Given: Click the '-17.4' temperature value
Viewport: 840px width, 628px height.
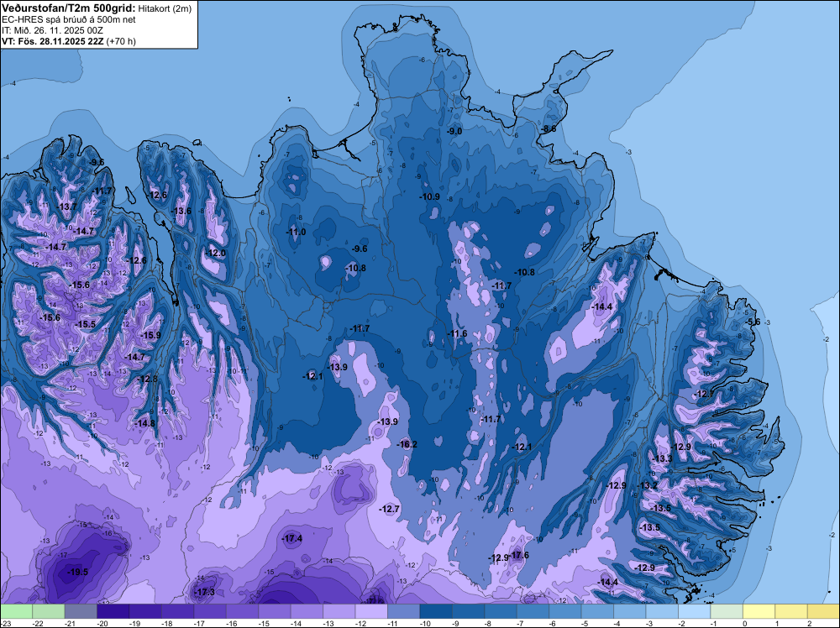Looking at the screenshot, I should 292,539.
